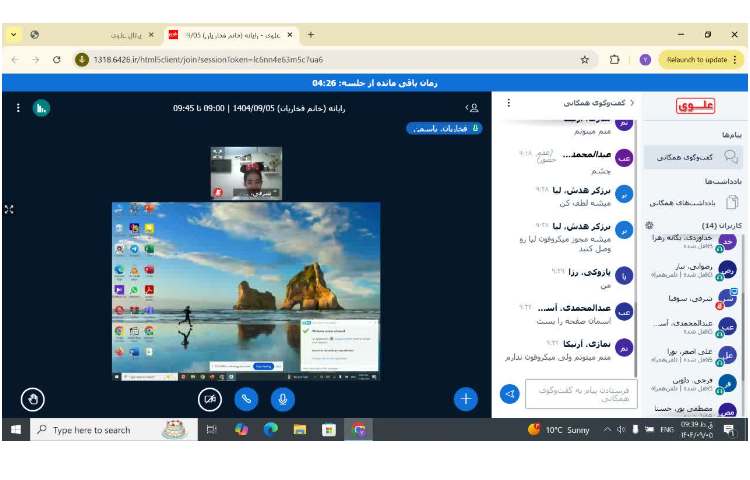Screen dimensions: 750x480
Task: Click chat message 'همیشه لطف کن'
Action: tap(585, 203)
